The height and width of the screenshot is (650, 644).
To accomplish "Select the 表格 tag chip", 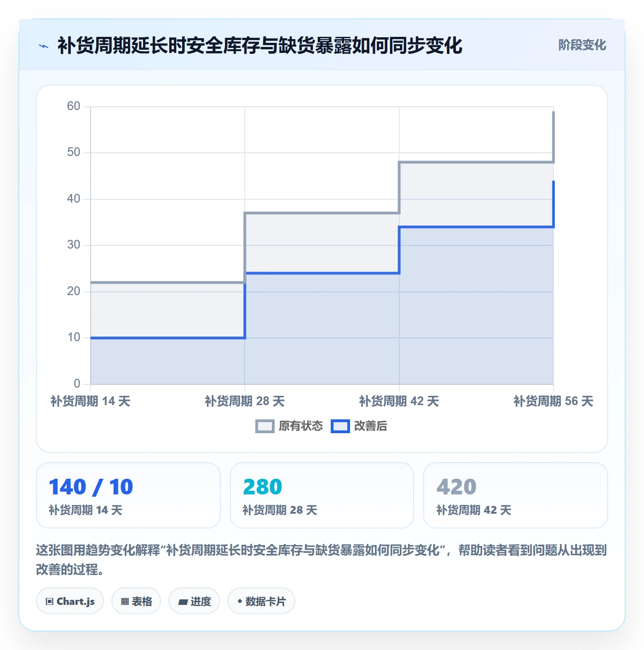I will coord(136,601).
